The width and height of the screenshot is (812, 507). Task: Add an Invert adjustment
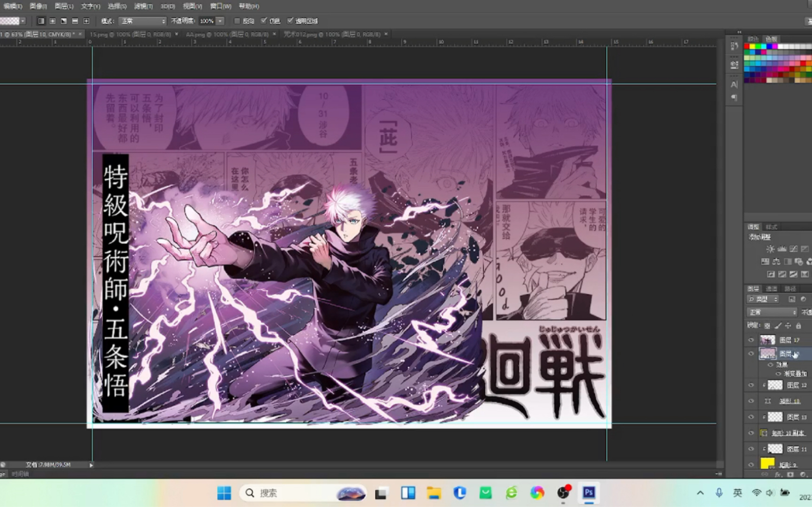point(771,274)
